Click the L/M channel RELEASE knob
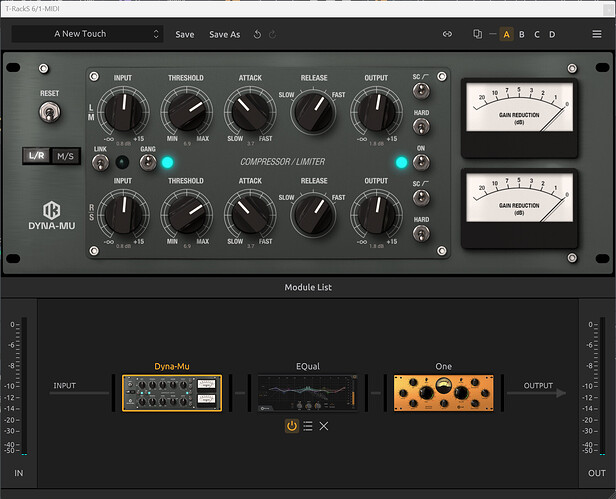The height and width of the screenshot is (499, 616). 314,112
